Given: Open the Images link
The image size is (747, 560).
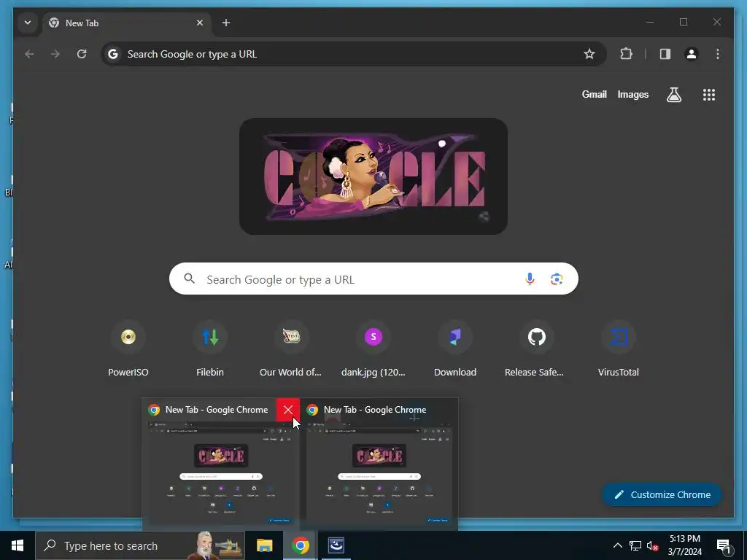Looking at the screenshot, I should point(632,94).
